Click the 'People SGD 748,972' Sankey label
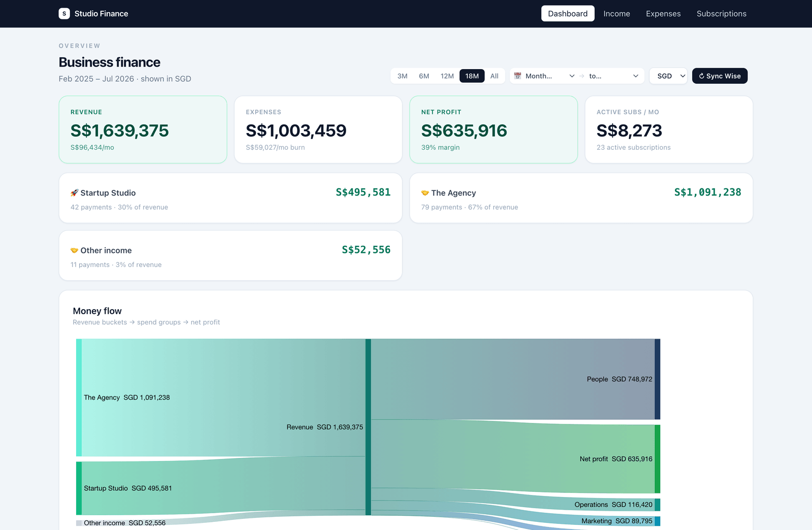Image resolution: width=812 pixels, height=530 pixels. tap(620, 379)
